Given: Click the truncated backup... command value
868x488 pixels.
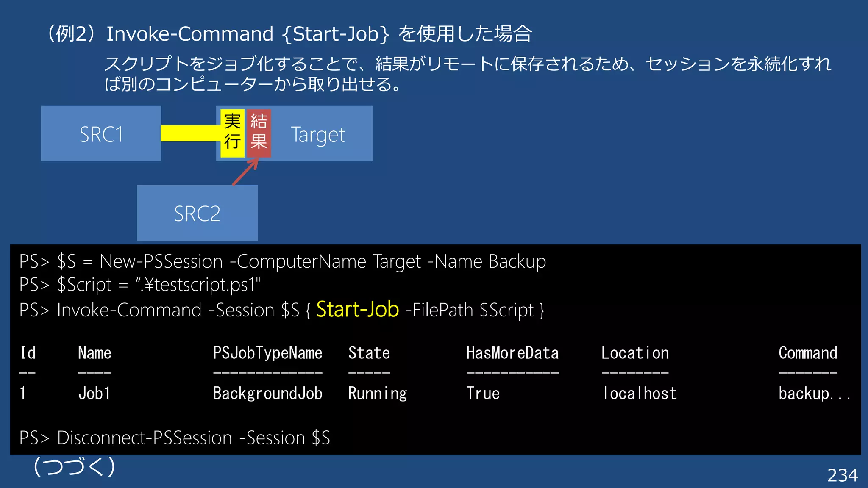Looking at the screenshot, I should pos(814,394).
